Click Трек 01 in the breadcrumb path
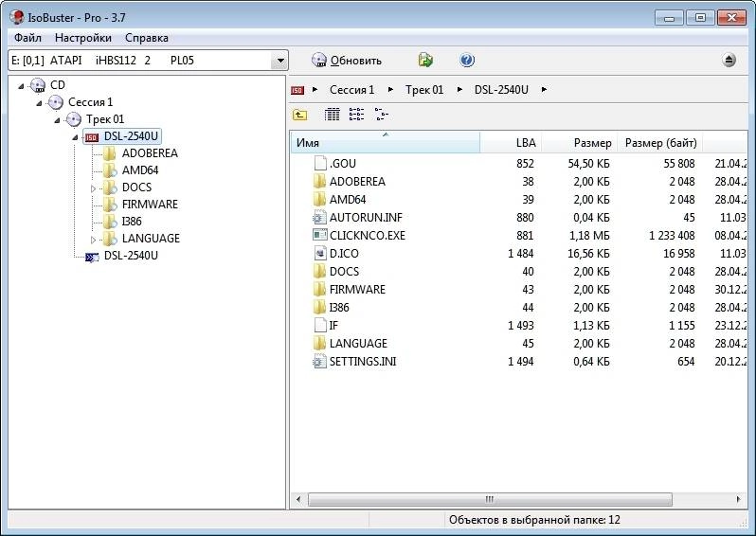 [x=423, y=90]
